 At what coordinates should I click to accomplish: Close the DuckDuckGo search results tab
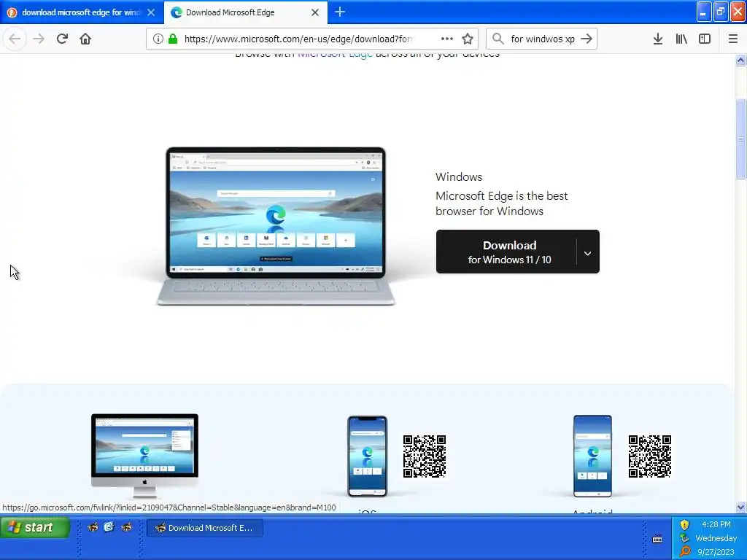(x=151, y=12)
